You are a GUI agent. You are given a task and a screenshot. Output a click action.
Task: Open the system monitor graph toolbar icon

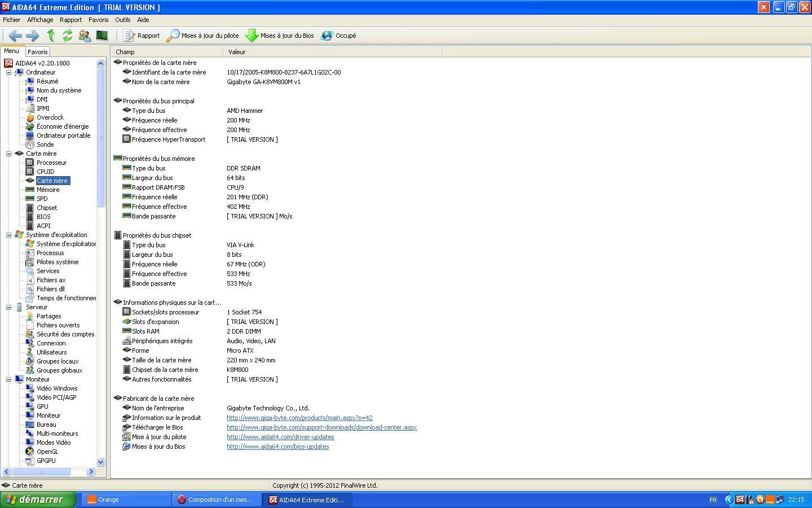tap(102, 36)
